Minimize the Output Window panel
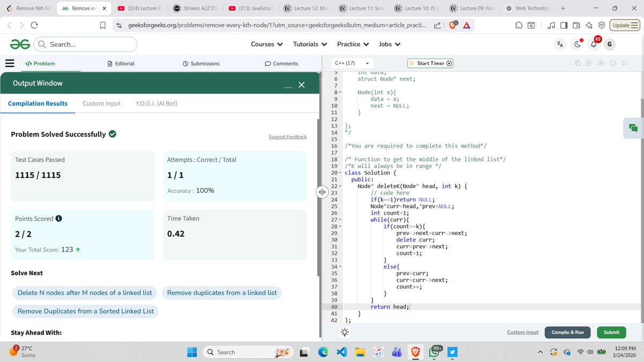The height and width of the screenshot is (362, 644). [289, 86]
